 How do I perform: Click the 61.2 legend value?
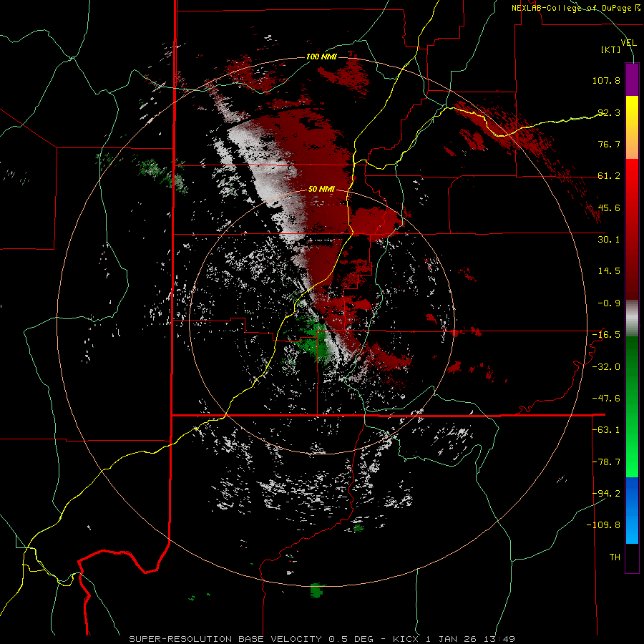pyautogui.click(x=609, y=176)
